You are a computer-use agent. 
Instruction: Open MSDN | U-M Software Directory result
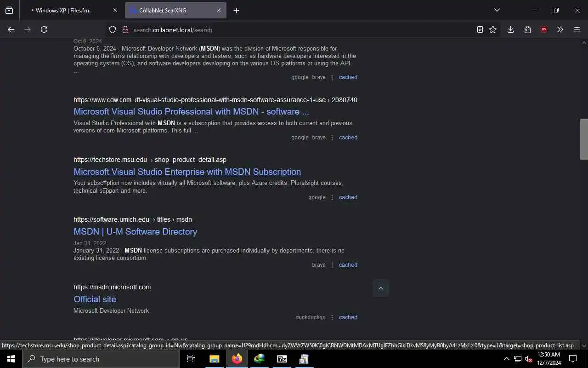pos(135,231)
